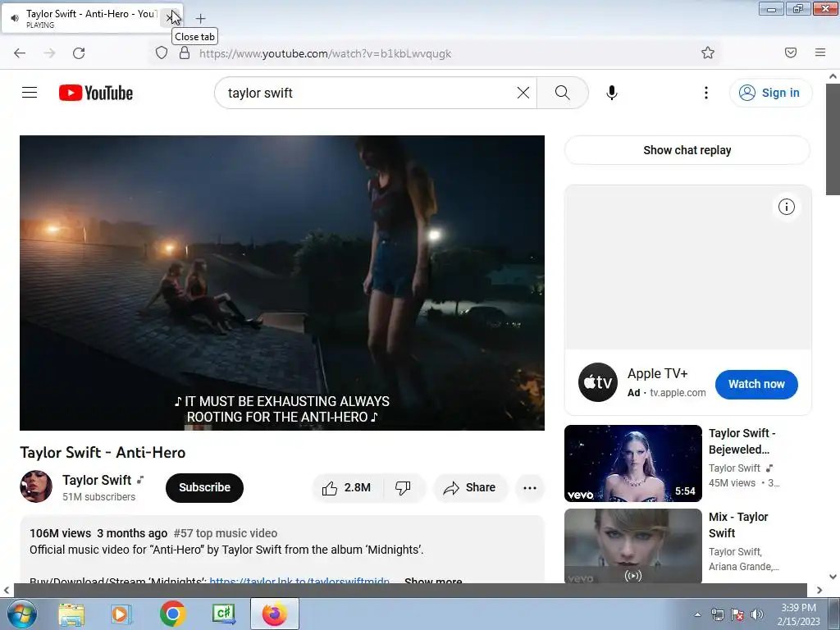840x630 pixels.
Task: Select the "106M views" text
Action: [61, 533]
